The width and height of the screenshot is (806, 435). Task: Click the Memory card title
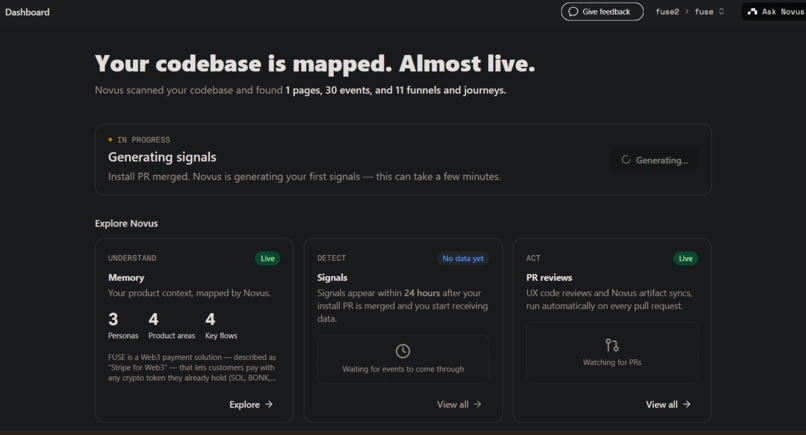click(x=126, y=278)
